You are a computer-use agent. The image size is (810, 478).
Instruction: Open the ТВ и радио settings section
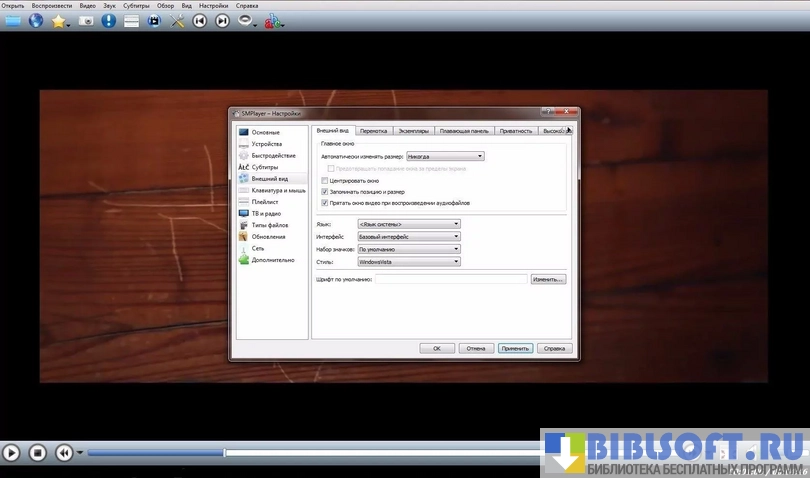tap(265, 213)
